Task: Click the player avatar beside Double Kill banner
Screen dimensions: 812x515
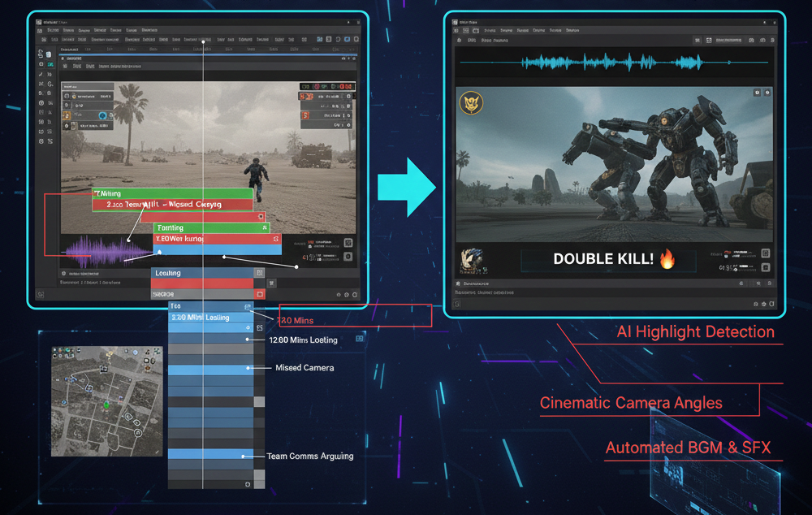Action: tap(470, 259)
